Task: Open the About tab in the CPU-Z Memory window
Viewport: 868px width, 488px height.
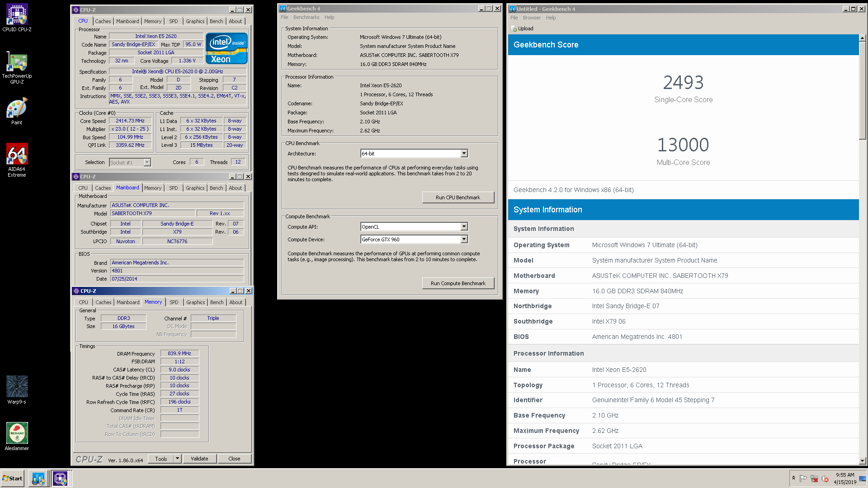Action: (236, 302)
